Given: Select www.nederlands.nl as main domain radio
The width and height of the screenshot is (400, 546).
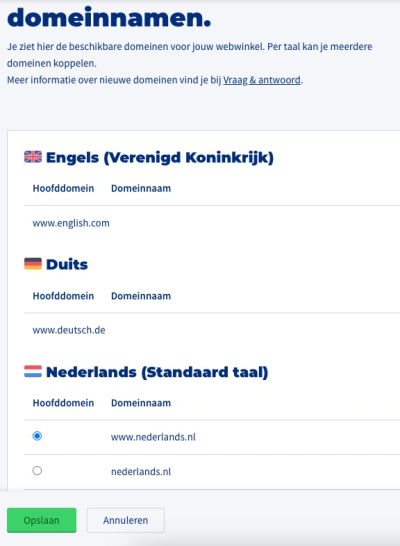Looking at the screenshot, I should [x=37, y=436].
